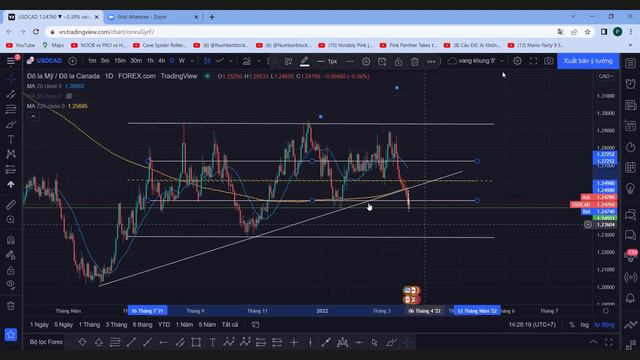Expand the timeframe dropdown arrow
This screenshot has width=640, height=360.
tap(192, 61)
